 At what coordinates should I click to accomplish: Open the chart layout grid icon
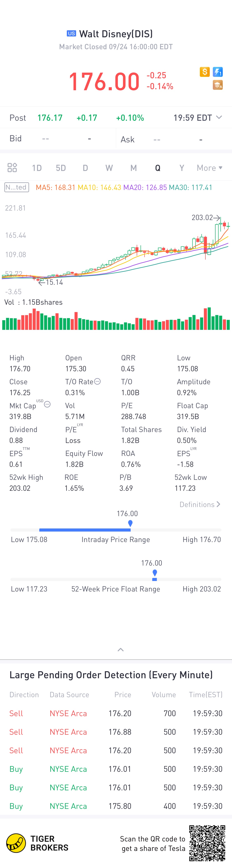click(x=12, y=168)
